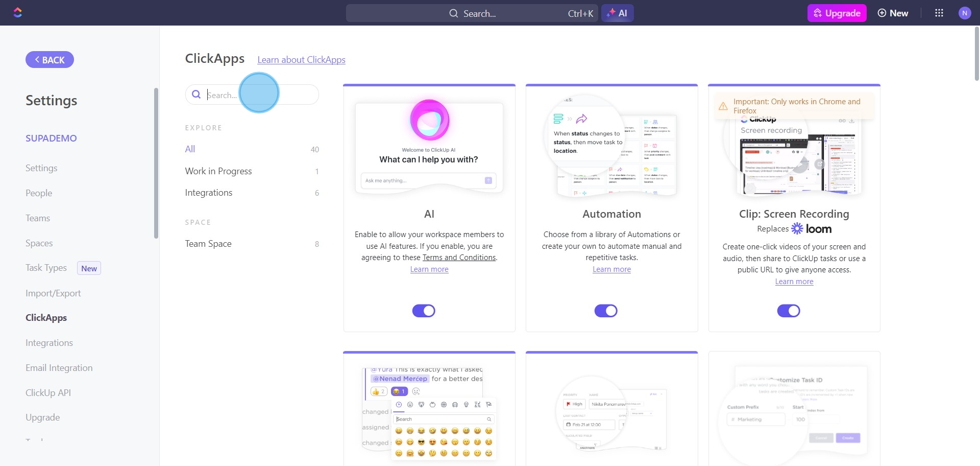Open the SUPADEMO workspace section
The width and height of the screenshot is (980, 466).
(x=51, y=138)
